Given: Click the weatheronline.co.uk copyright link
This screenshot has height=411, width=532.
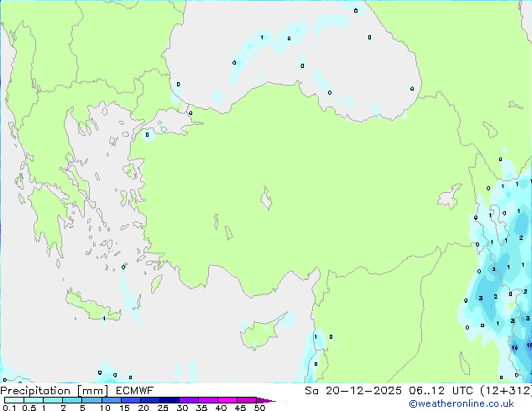Looking at the screenshot, I should (462, 403).
